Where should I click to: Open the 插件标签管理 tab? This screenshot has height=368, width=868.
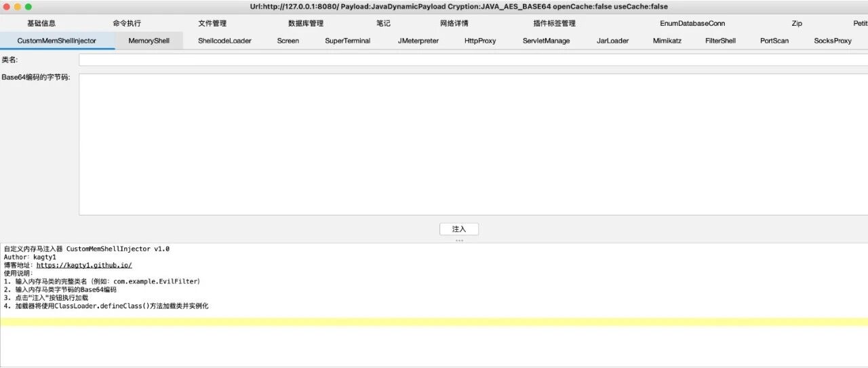pos(554,23)
